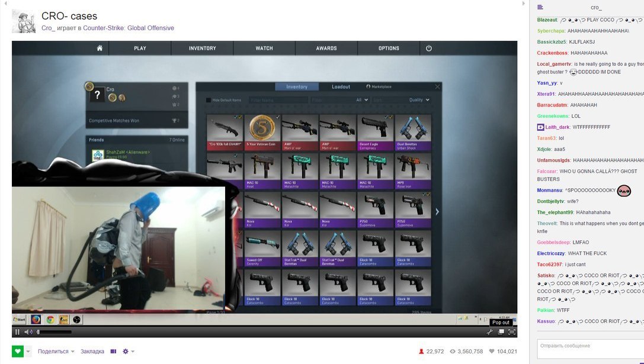Image resolution: width=644 pixels, height=364 pixels.
Task: Open Kassuo's username in chat
Action: (x=546, y=321)
